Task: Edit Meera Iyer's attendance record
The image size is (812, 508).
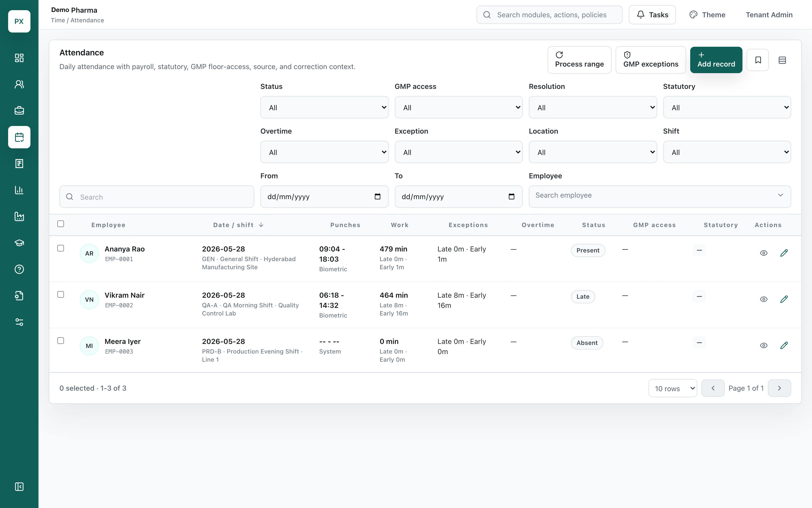Action: click(784, 345)
